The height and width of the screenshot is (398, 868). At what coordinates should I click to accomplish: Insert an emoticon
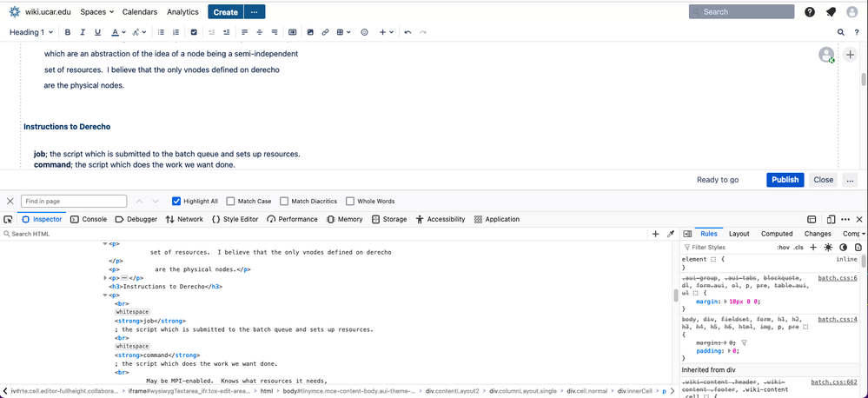(x=364, y=32)
